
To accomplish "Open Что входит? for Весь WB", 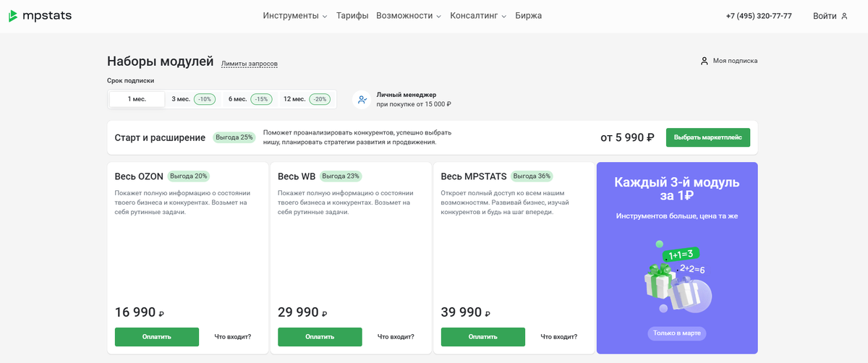I will click(x=396, y=337).
